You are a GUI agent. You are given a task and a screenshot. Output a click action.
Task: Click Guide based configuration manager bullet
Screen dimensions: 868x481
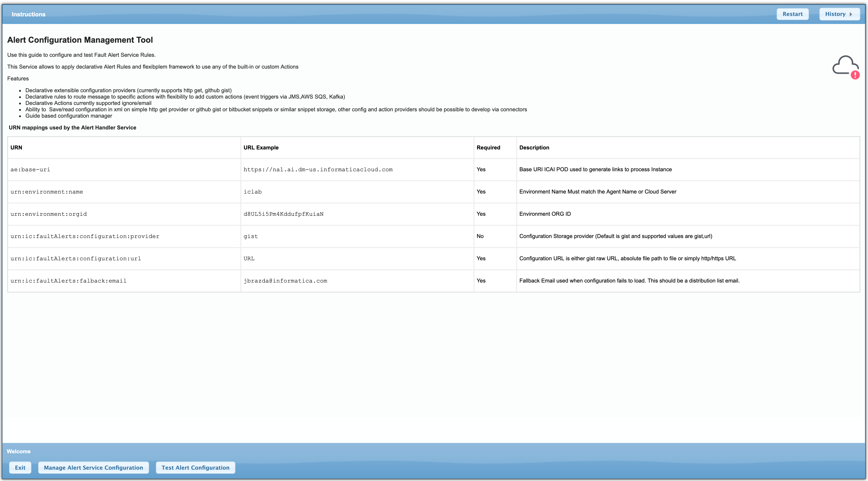click(69, 116)
